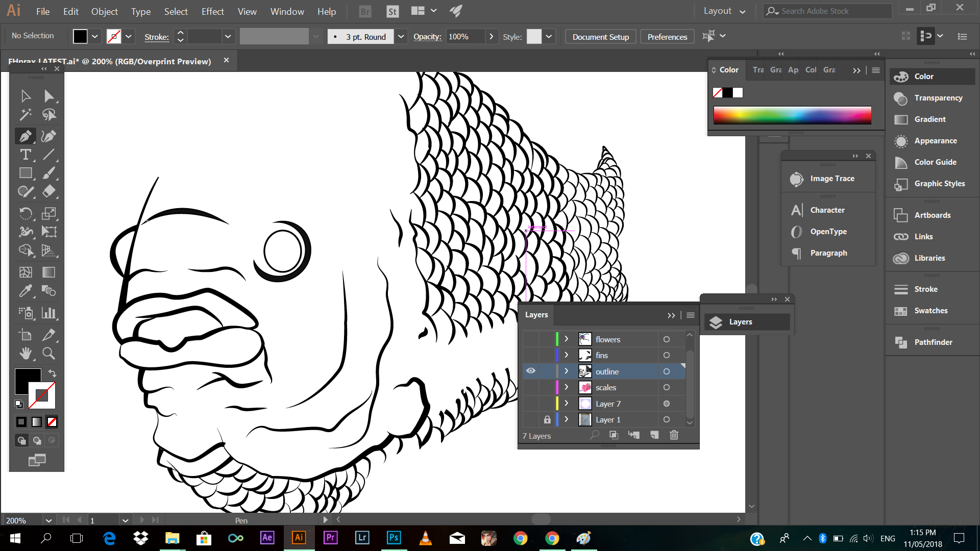Switch to the Color panel tab

(x=728, y=70)
